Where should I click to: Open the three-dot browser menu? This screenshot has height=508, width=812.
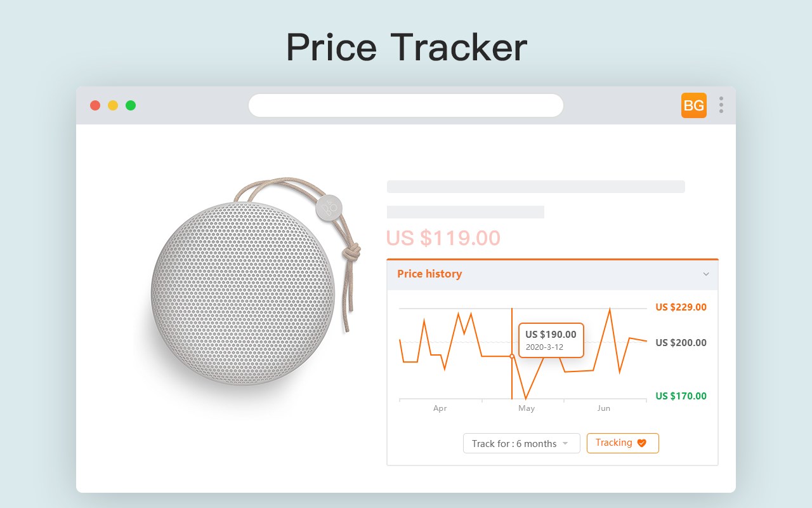[721, 105]
